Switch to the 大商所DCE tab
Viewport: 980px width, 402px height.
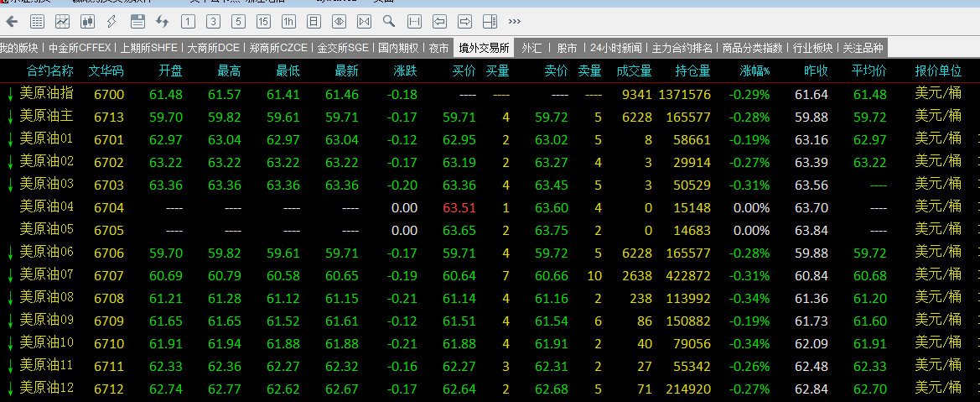click(214, 48)
